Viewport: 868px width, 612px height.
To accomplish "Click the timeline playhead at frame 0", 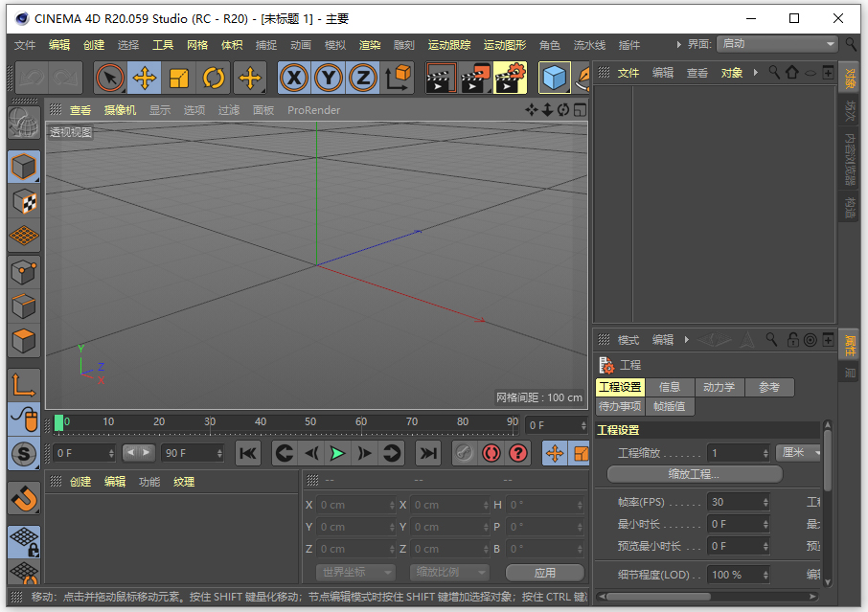I will pyautogui.click(x=61, y=421).
